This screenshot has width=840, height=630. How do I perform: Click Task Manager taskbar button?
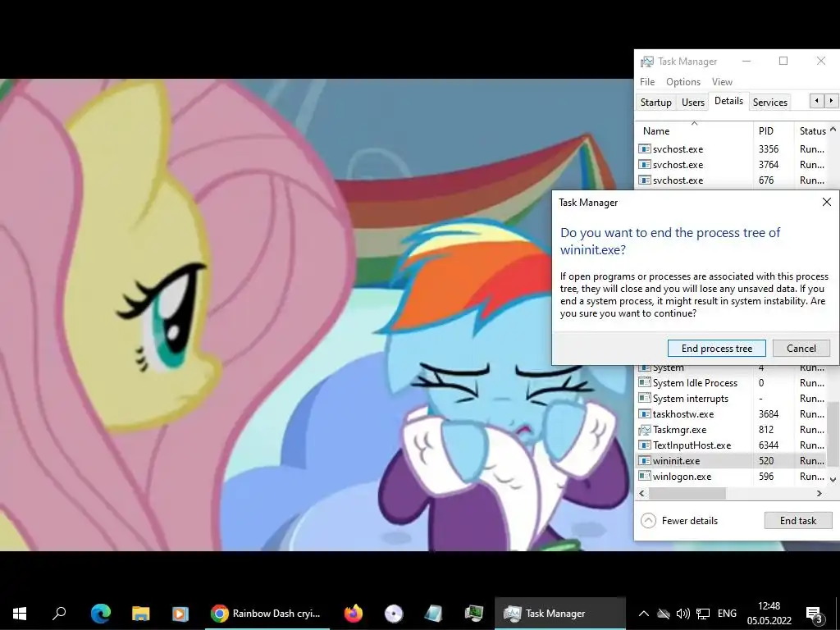coord(559,613)
